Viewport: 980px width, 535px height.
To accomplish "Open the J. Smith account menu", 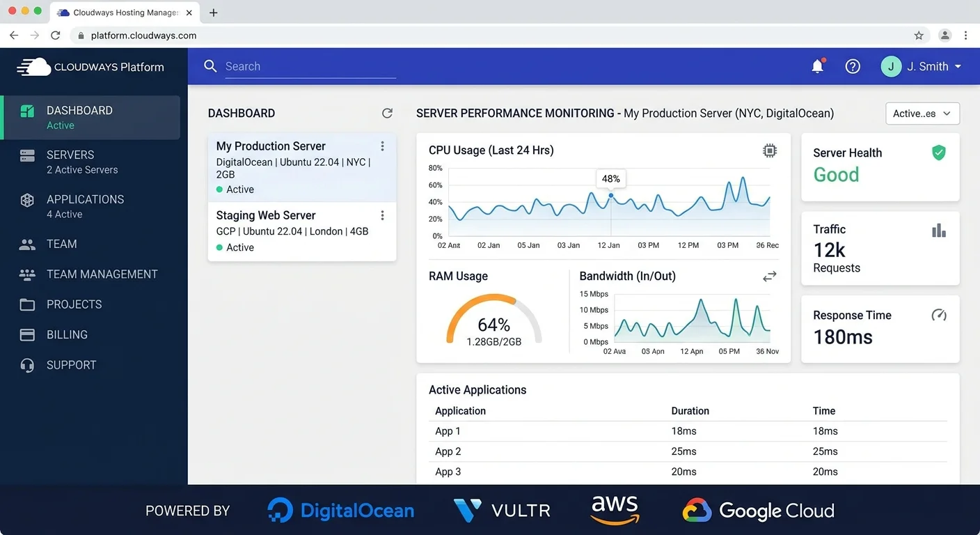I will coord(922,66).
